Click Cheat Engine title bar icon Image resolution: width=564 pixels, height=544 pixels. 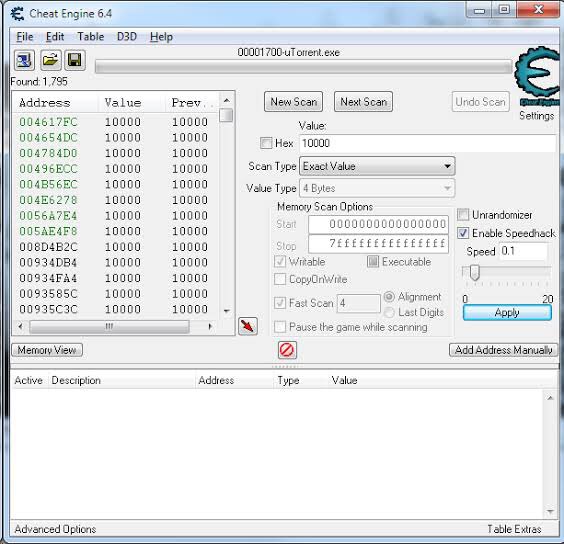point(17,14)
